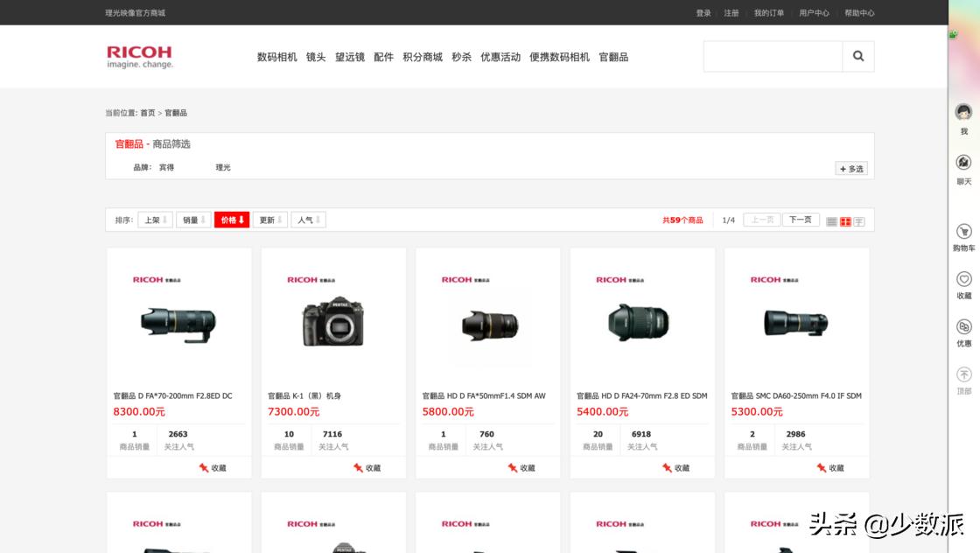Favorite the D FA*70-200mm lens via 收藏
The width and height of the screenshot is (980, 553).
(x=213, y=467)
